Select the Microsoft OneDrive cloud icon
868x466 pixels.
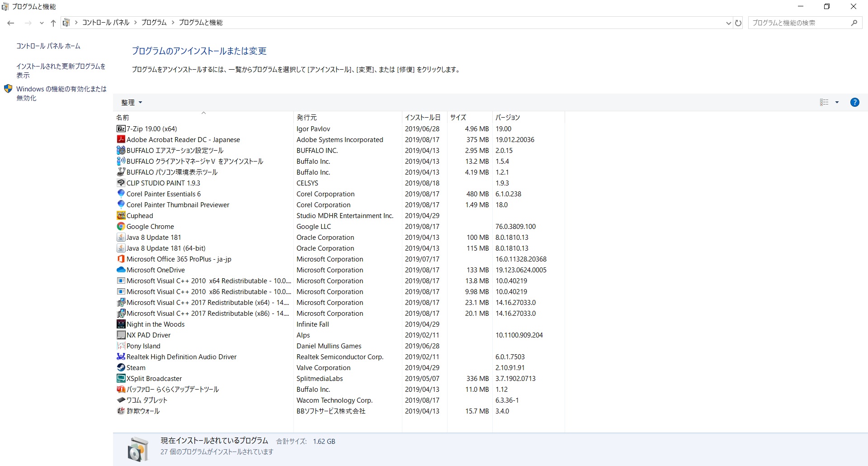[x=121, y=270]
